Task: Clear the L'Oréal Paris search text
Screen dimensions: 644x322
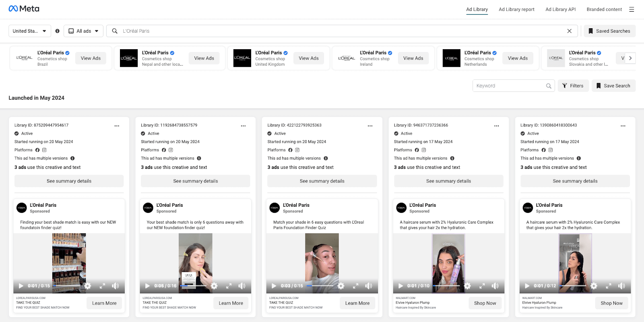Action: coord(569,31)
